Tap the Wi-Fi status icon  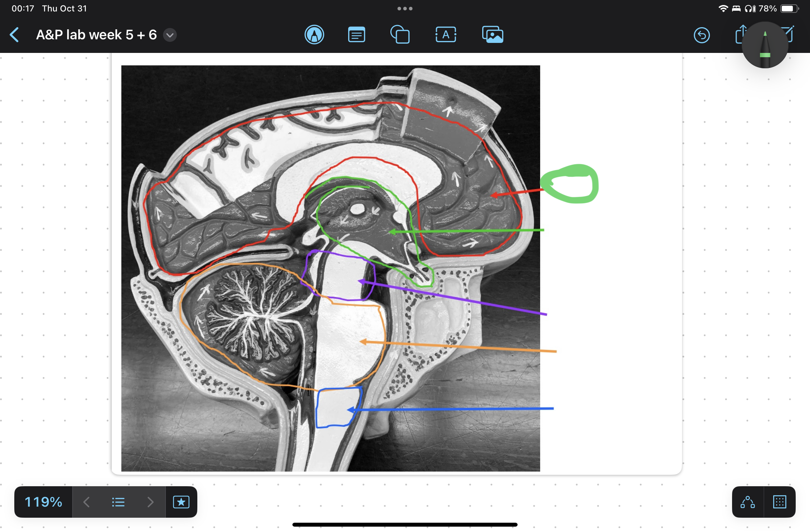[x=723, y=9]
